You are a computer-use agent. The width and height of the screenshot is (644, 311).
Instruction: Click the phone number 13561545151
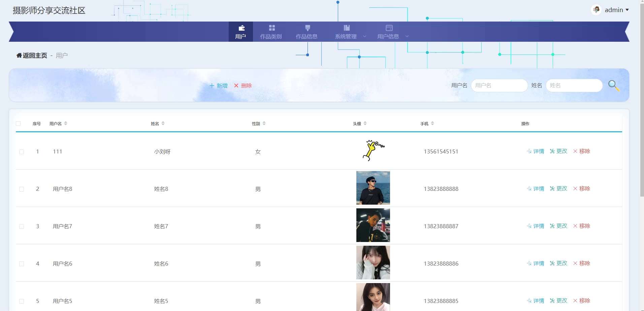coord(441,151)
